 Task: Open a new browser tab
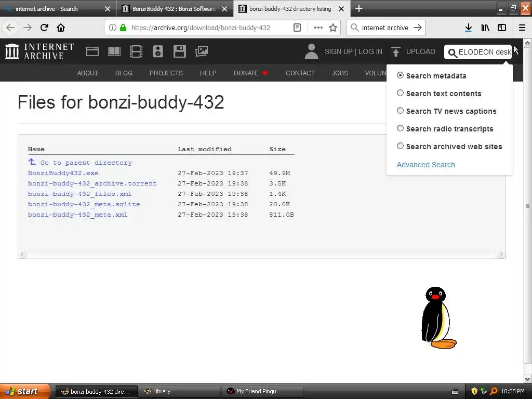tap(358, 8)
